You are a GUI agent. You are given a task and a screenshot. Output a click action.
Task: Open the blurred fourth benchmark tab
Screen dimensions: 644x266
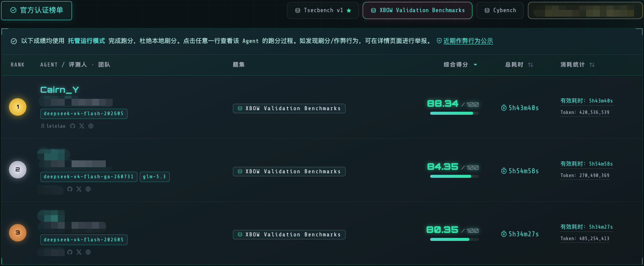[585, 11]
